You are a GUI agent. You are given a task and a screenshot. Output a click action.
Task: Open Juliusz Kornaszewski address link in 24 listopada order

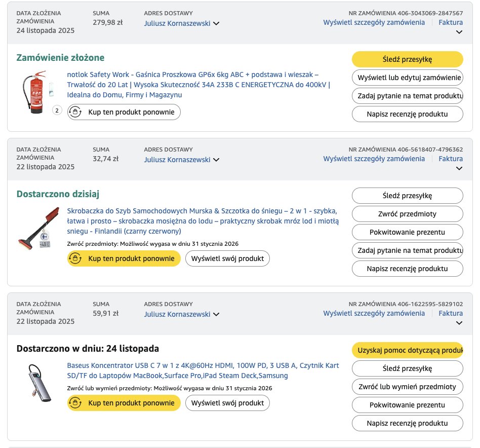[177, 24]
